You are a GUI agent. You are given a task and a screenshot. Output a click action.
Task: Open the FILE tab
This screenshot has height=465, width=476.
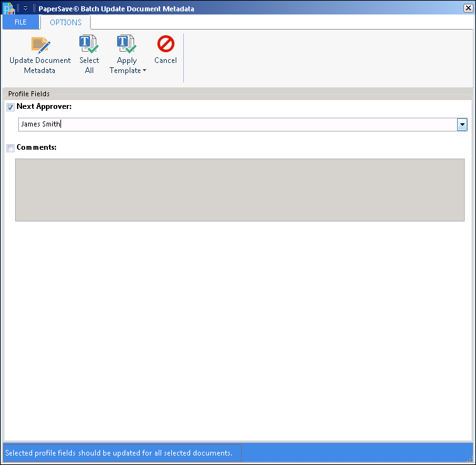[x=21, y=23]
